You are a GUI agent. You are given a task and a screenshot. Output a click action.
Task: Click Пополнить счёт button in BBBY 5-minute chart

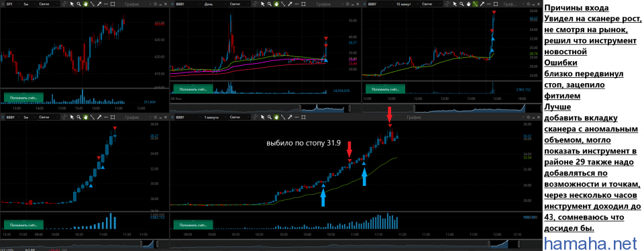pyautogui.click(x=23, y=225)
